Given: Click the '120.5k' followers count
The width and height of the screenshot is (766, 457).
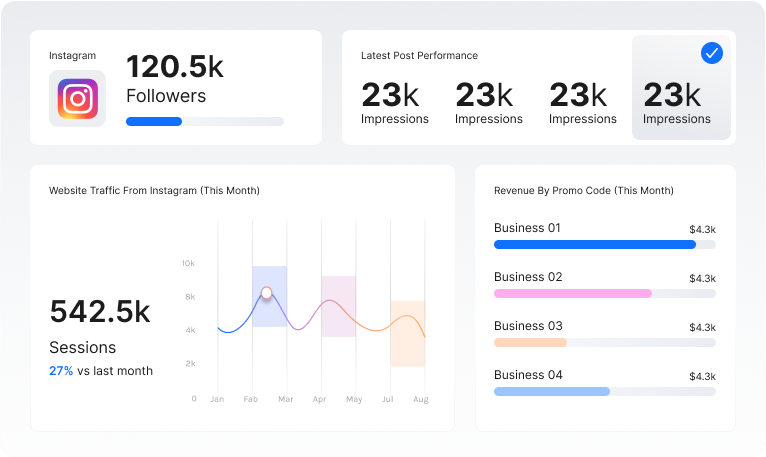Looking at the screenshot, I should tap(174, 66).
